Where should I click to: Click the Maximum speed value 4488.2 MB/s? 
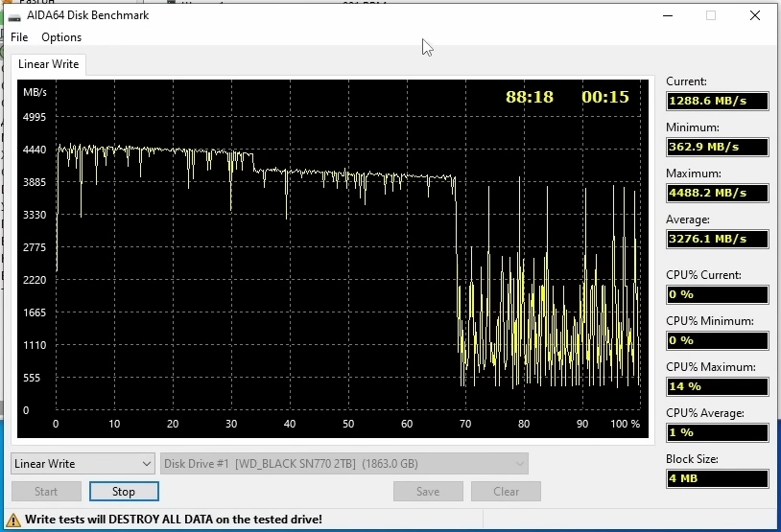coord(718,193)
